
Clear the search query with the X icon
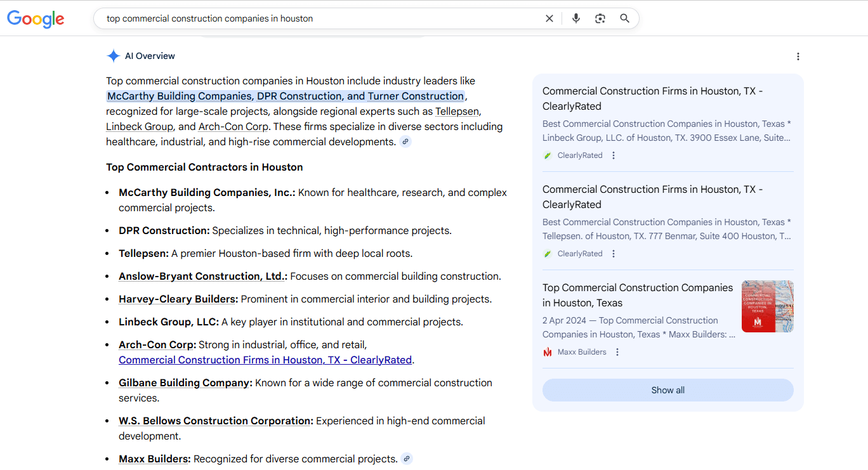(549, 18)
